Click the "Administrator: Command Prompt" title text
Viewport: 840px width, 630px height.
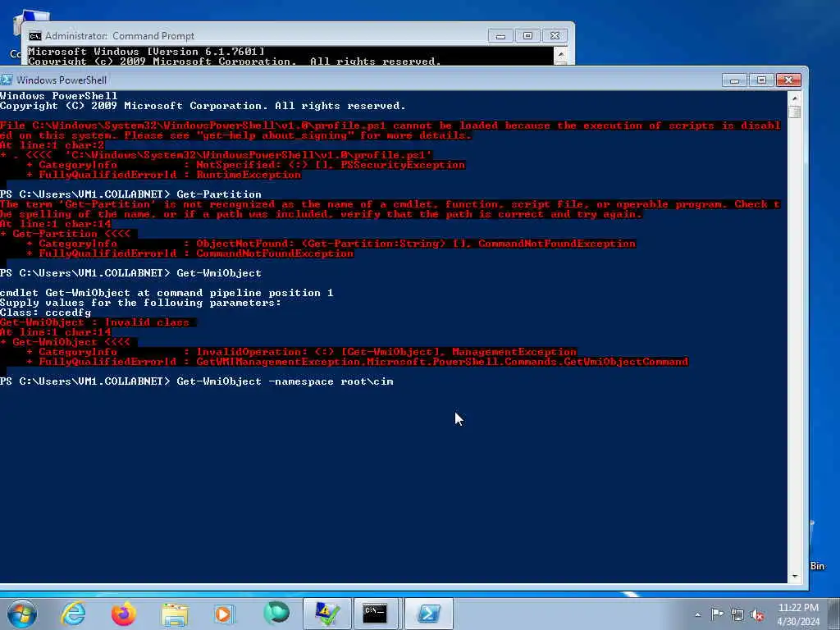[120, 36]
